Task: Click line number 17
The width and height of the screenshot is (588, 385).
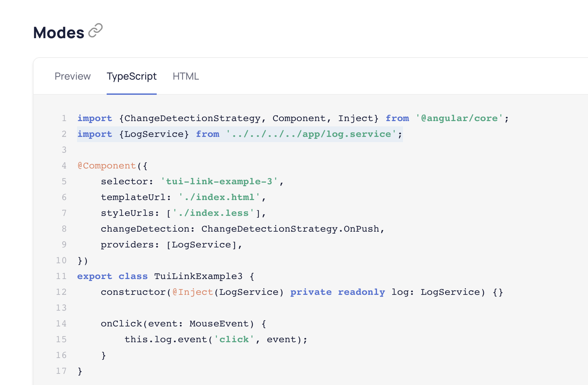Action: tap(61, 371)
